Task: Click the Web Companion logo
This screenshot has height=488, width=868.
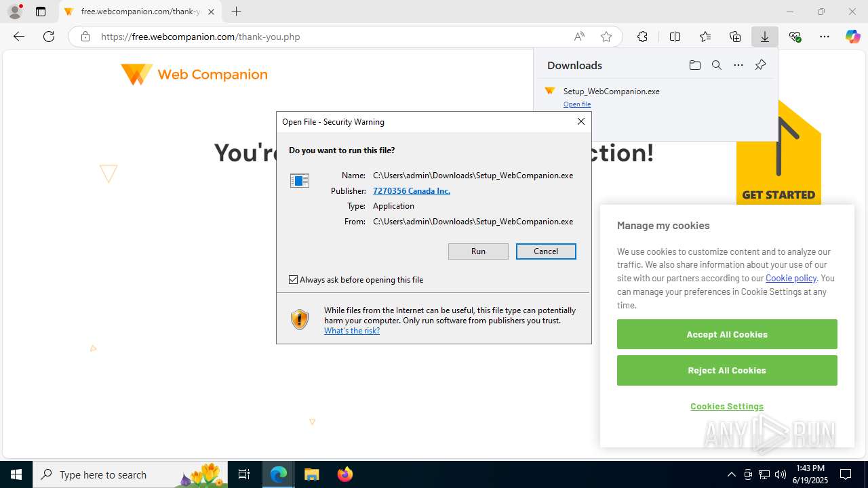Action: tap(194, 74)
